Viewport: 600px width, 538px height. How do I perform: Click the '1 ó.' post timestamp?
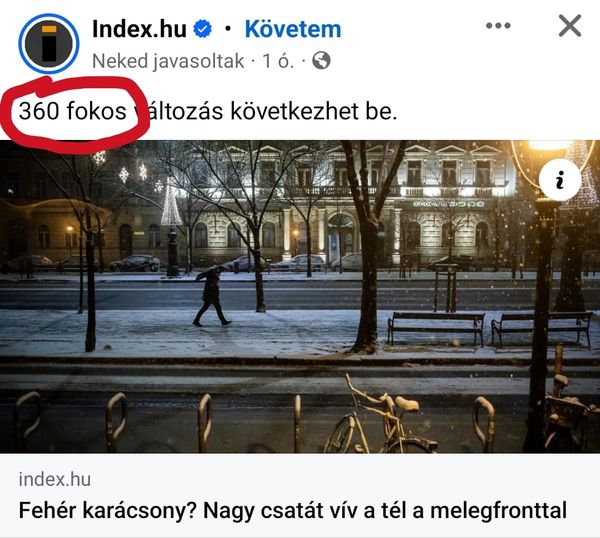click(278, 61)
